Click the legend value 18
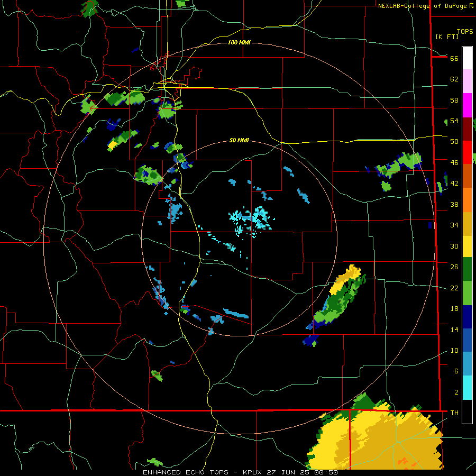Viewport: 476px width, 476px height. tap(454, 309)
